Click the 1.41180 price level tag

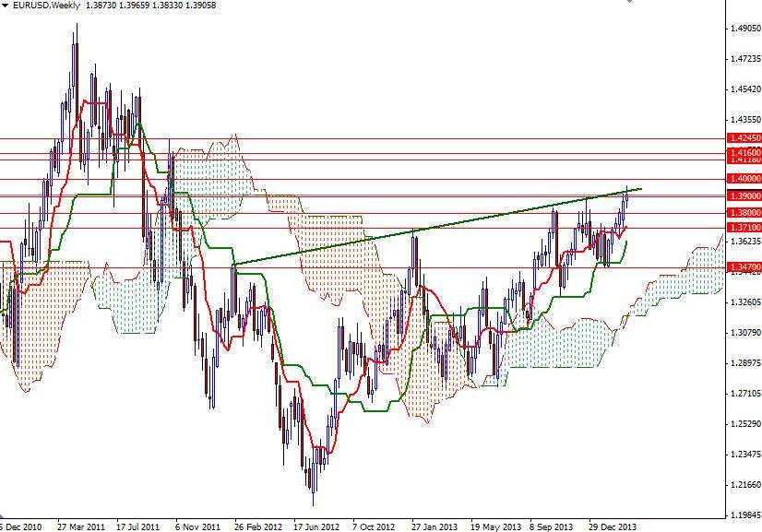tap(744, 160)
